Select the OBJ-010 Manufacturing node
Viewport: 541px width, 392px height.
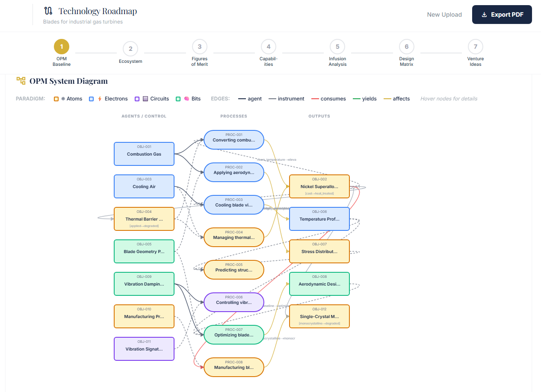click(144, 316)
